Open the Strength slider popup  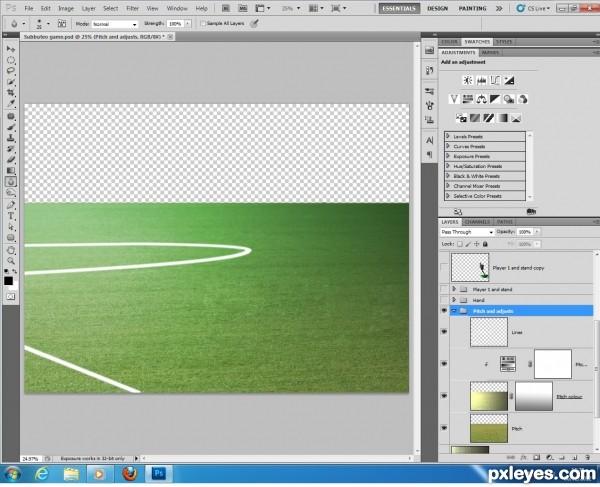coord(188,24)
